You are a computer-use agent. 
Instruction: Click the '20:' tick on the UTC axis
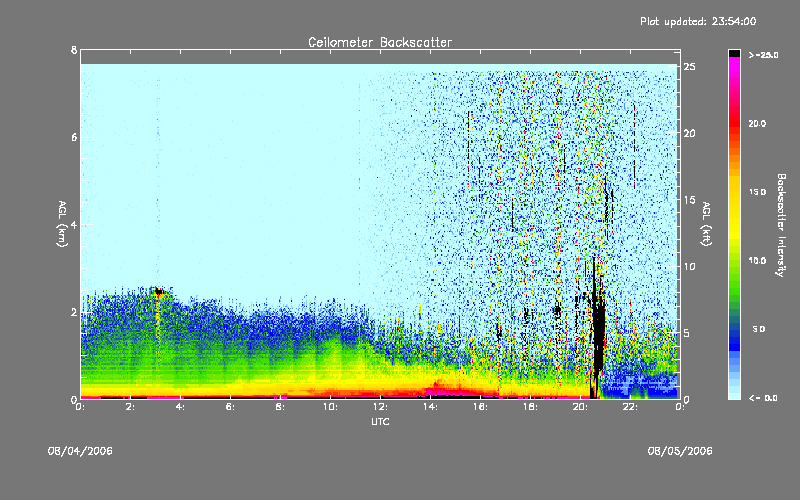(580, 407)
